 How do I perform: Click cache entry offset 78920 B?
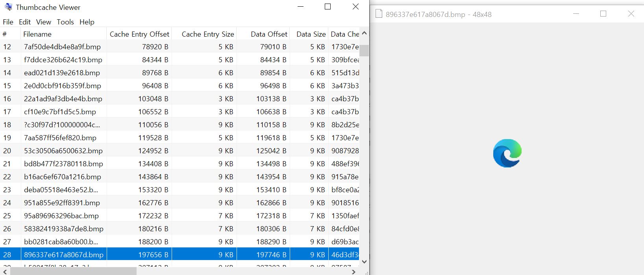coord(155,46)
